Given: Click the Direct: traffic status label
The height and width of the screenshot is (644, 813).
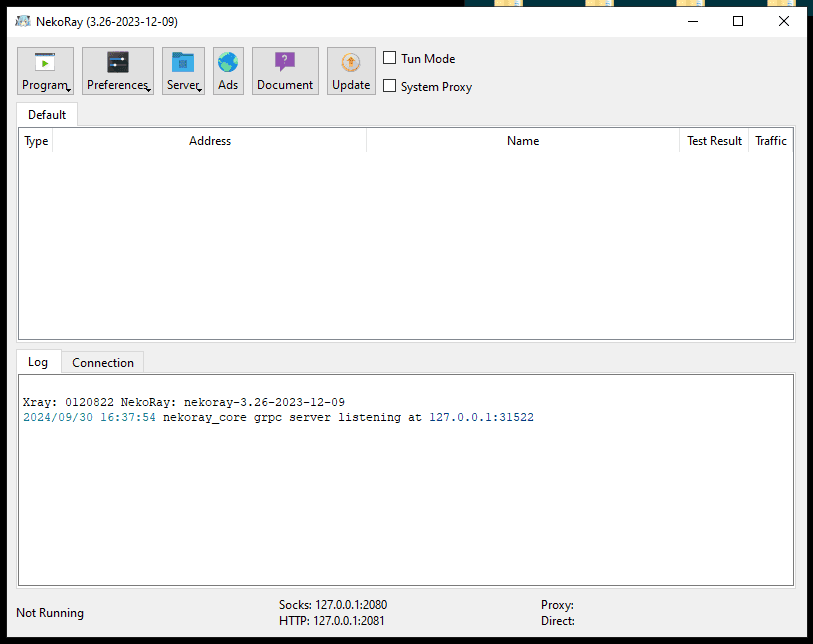Looking at the screenshot, I should (x=558, y=621).
